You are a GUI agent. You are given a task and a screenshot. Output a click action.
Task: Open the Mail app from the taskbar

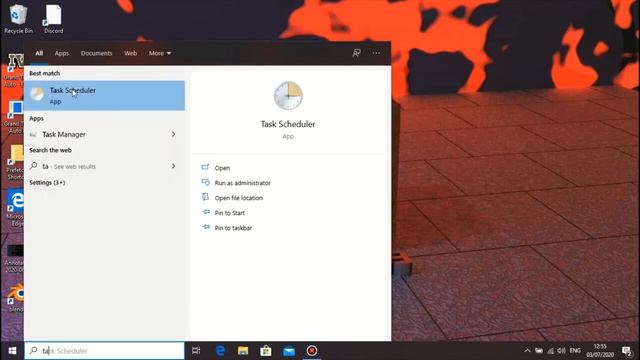(289, 351)
